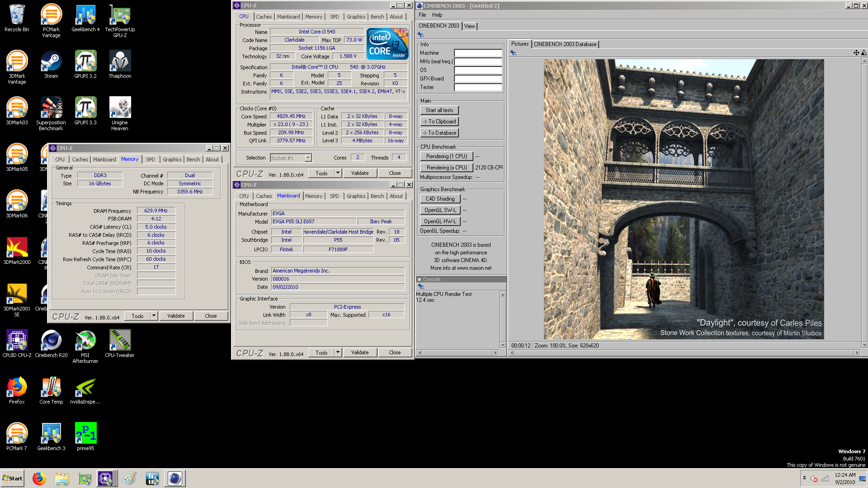Open PCMark 7 desktop icon
Screen dimensions: 868x488
pyautogui.click(x=17, y=437)
